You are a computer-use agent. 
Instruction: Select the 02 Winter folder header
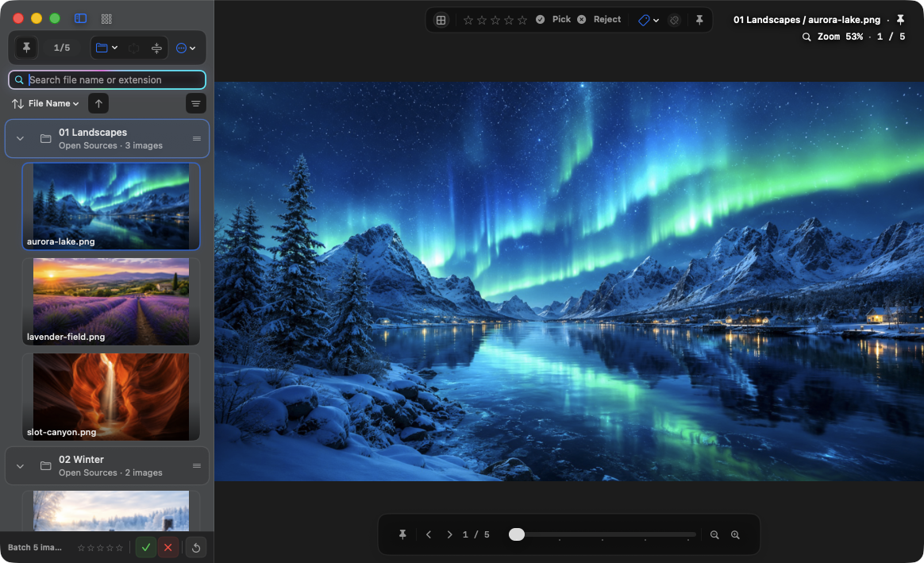107,466
